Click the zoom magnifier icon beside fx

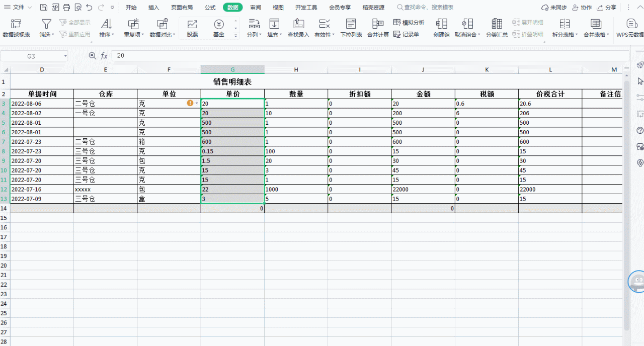click(92, 56)
